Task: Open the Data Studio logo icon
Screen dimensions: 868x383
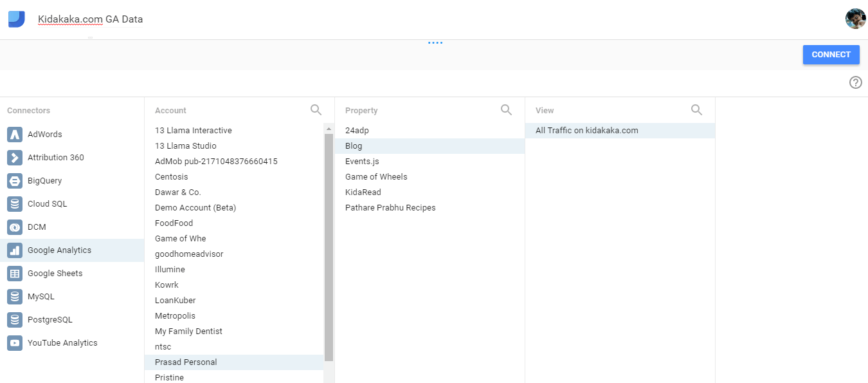Action: point(17,19)
